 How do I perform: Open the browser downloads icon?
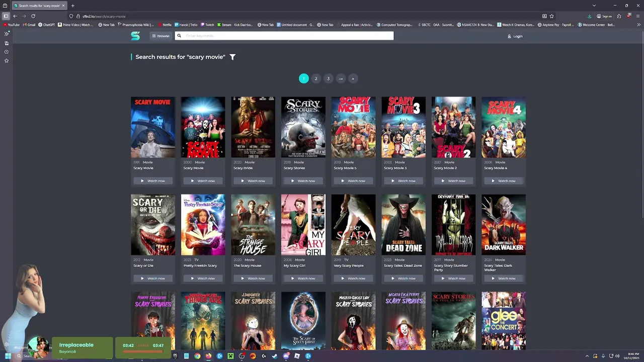pyautogui.click(x=589, y=16)
